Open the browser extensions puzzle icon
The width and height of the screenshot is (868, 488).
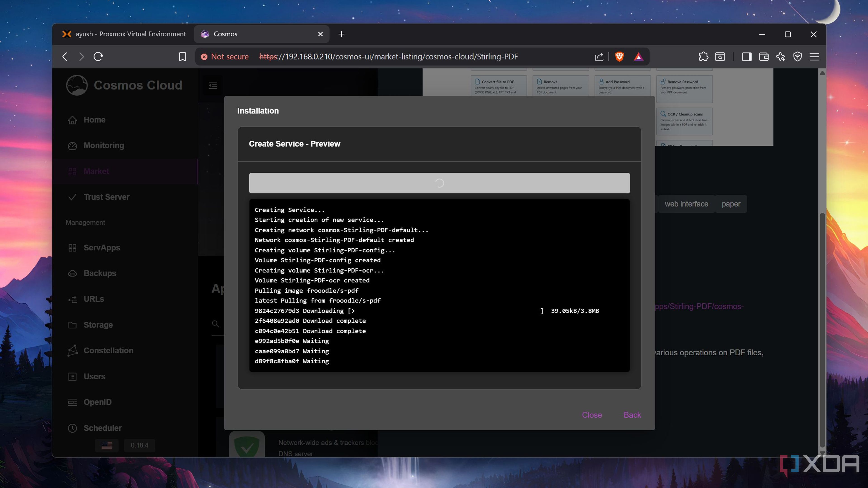click(x=703, y=56)
